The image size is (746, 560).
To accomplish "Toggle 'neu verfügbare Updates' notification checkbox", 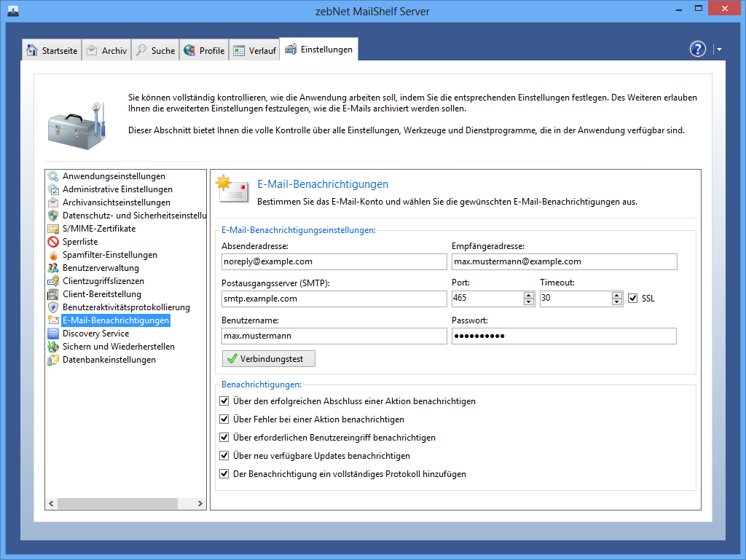I will [224, 455].
